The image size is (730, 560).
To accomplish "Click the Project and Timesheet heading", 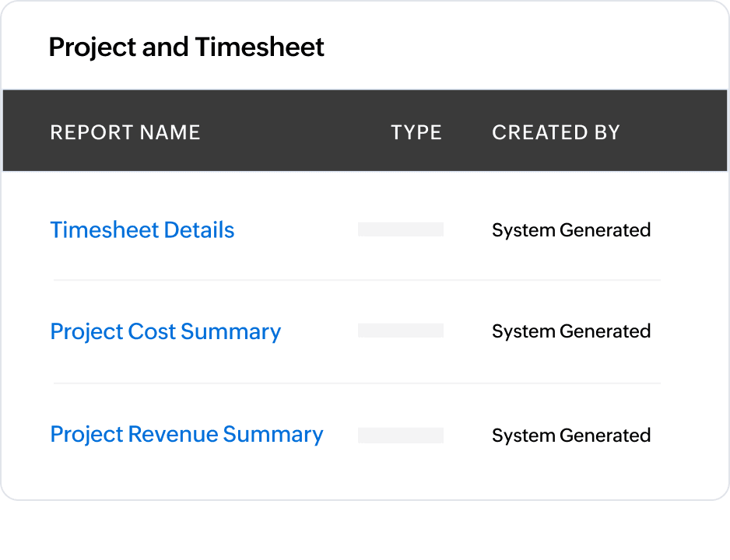I will pyautogui.click(x=186, y=47).
